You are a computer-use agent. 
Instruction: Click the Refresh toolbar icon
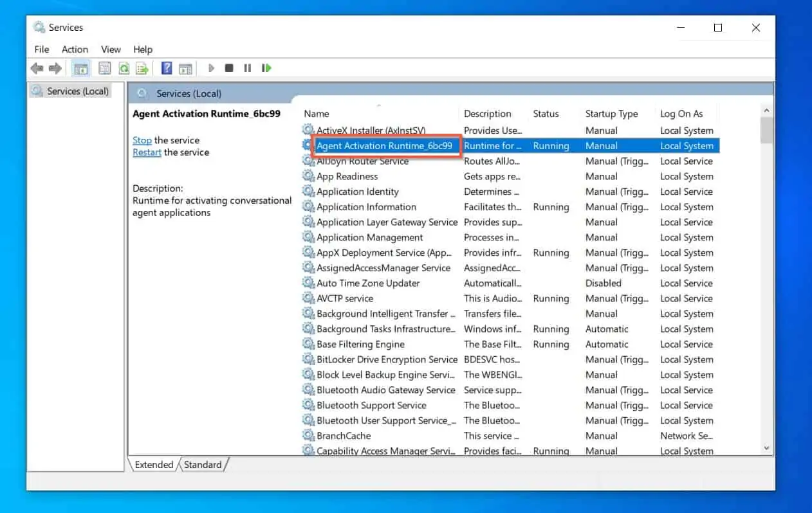(124, 68)
